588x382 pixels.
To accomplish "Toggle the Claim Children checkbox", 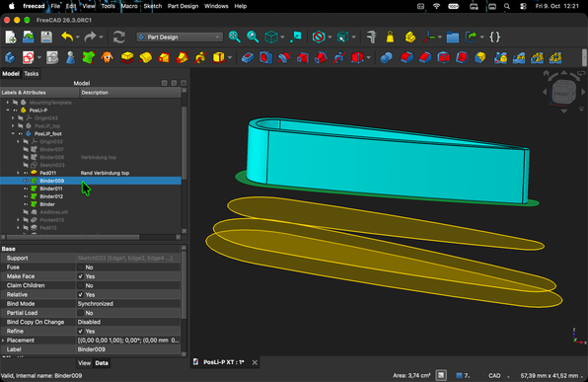I will click(x=80, y=285).
